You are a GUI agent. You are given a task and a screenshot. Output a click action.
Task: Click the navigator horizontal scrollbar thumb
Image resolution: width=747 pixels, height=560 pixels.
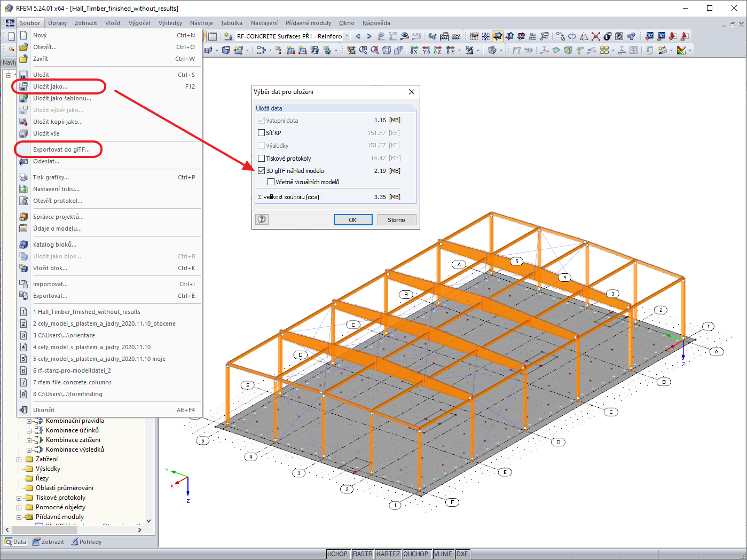click(x=44, y=530)
